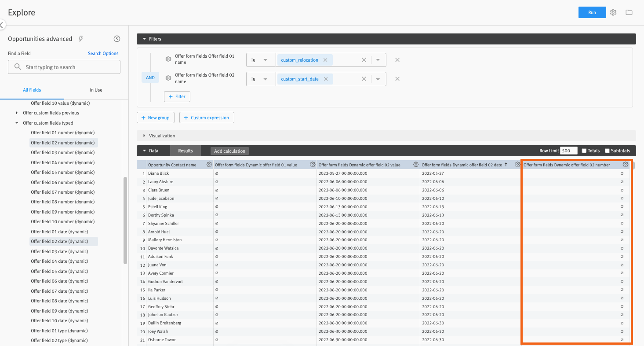Open the 'is' condition dropdown for field 02
644x346 pixels.
pyautogui.click(x=261, y=79)
